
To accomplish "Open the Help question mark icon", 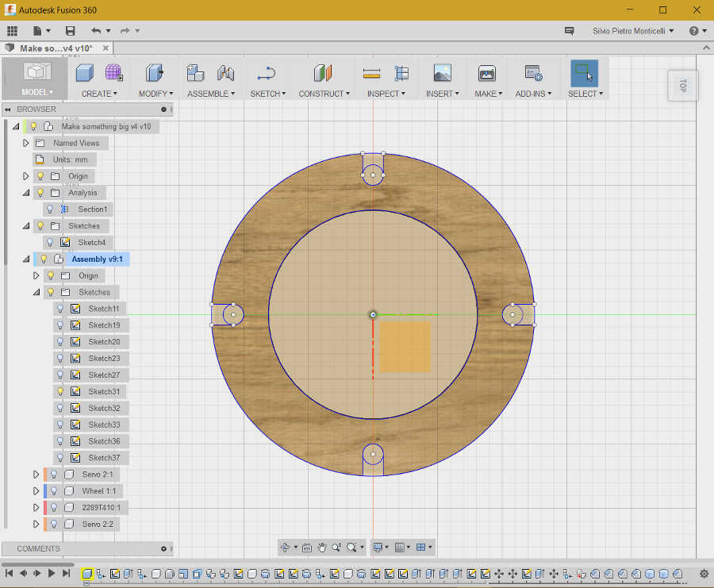I will pos(693,30).
